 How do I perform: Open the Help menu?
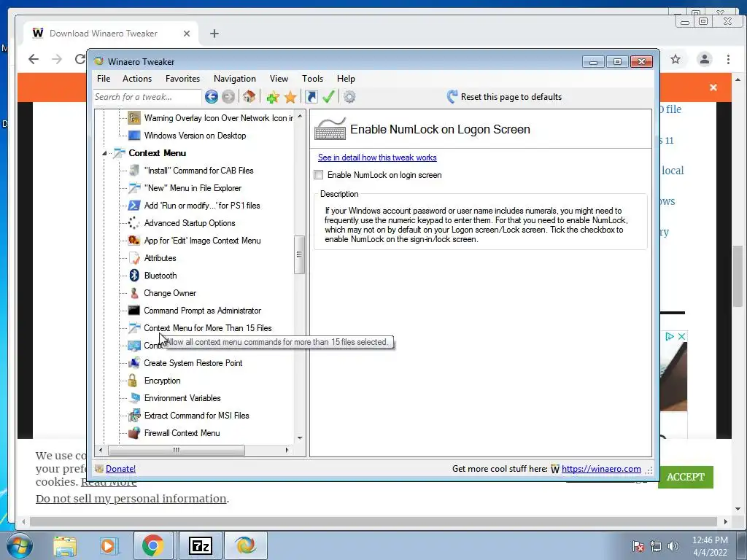(346, 79)
